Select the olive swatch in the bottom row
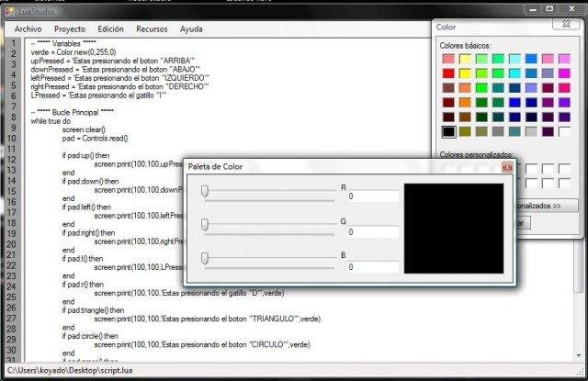The height and width of the screenshot is (381, 588). point(465,131)
